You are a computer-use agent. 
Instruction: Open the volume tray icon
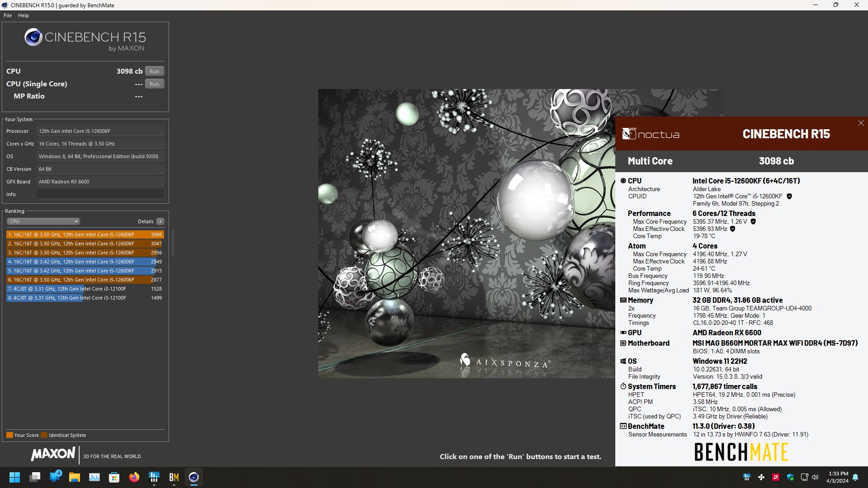pos(815,477)
